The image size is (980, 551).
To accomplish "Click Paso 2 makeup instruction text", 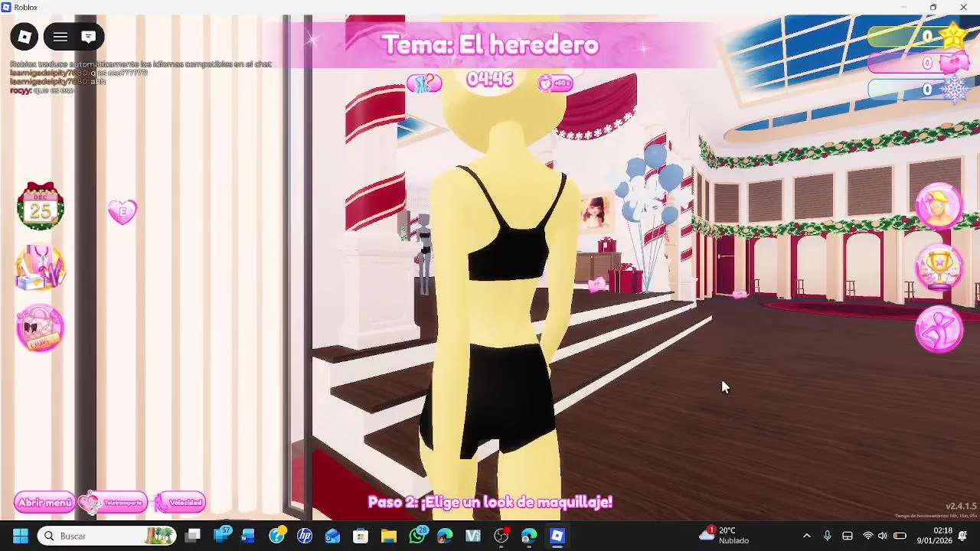I will point(490,502).
